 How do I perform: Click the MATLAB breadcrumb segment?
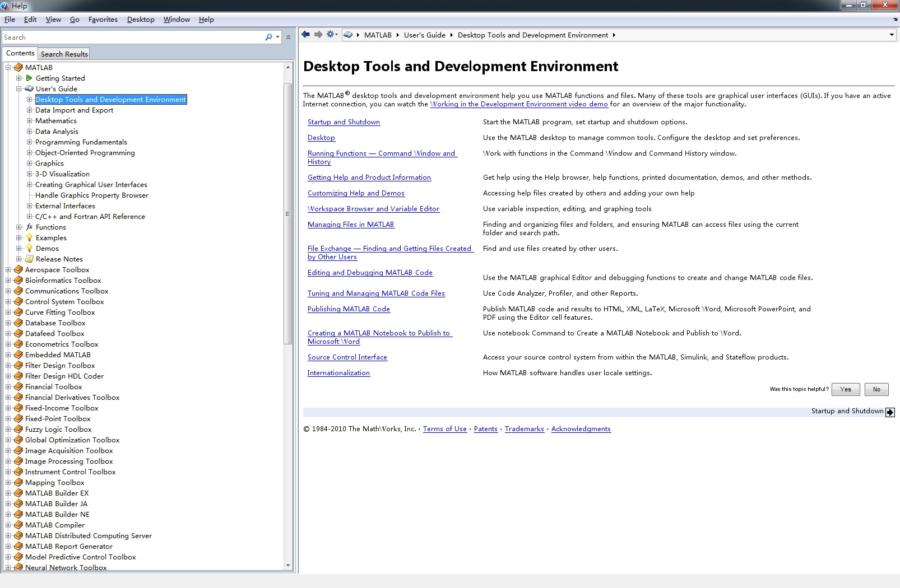378,35
